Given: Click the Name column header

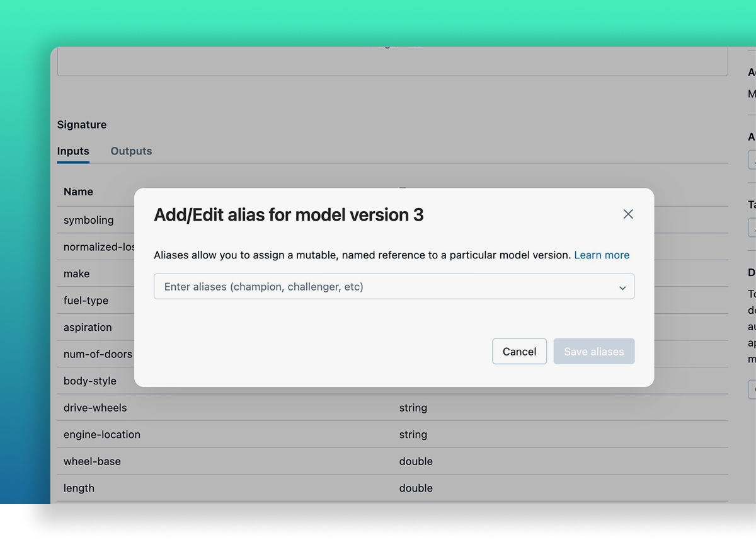Looking at the screenshot, I should (x=78, y=191).
